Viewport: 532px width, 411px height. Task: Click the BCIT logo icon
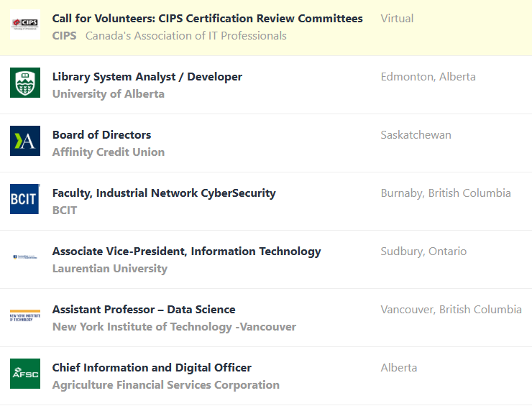pyautogui.click(x=25, y=199)
